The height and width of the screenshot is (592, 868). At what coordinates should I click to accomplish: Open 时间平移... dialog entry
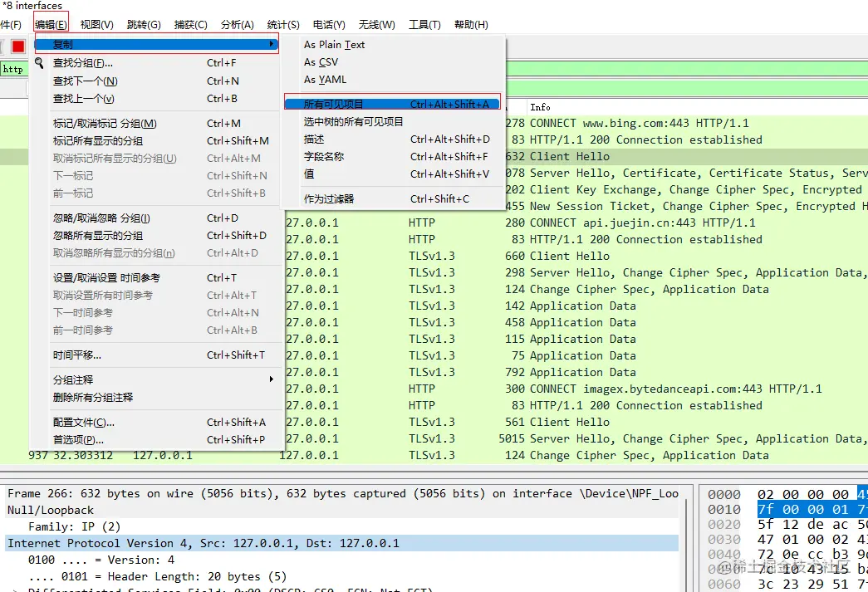point(156,355)
